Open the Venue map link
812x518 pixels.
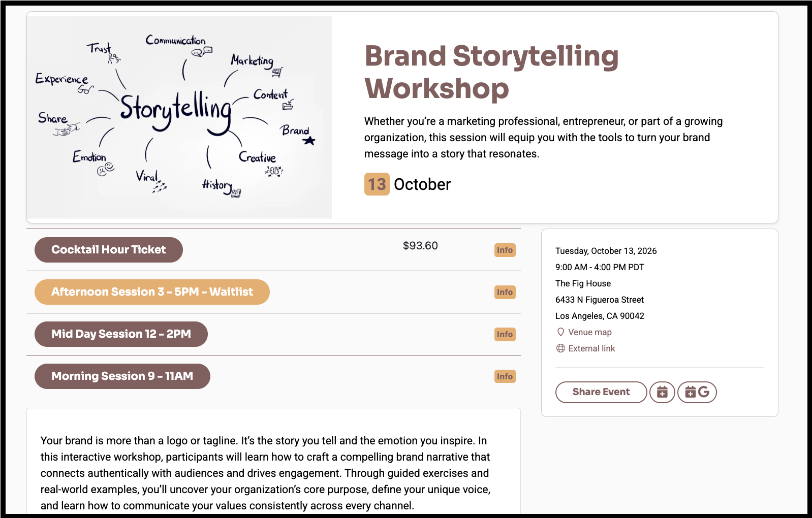[x=590, y=332]
